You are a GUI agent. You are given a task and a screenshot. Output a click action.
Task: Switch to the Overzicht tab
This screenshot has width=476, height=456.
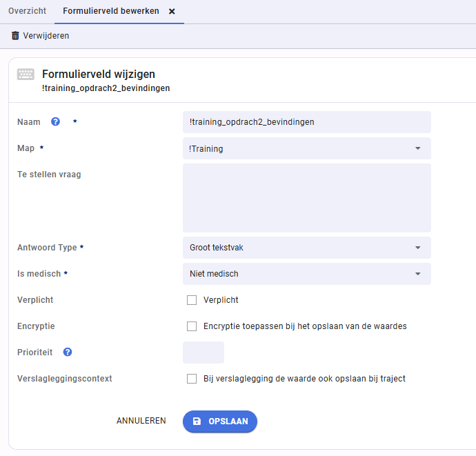[x=27, y=12]
